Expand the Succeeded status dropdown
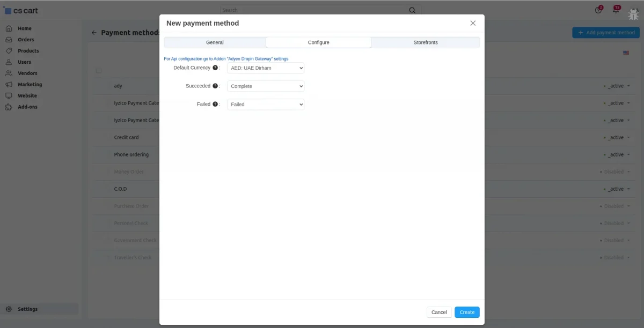This screenshot has width=644, height=328. [266, 86]
